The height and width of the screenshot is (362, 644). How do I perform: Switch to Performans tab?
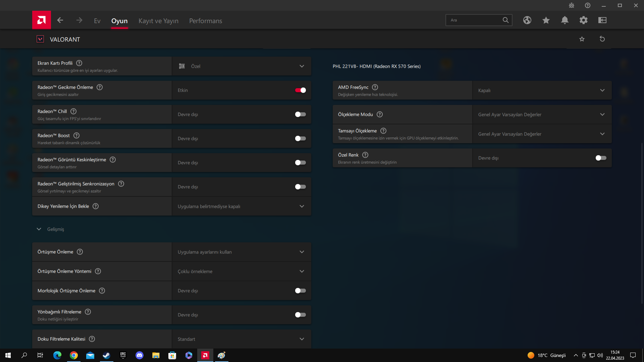tap(206, 21)
